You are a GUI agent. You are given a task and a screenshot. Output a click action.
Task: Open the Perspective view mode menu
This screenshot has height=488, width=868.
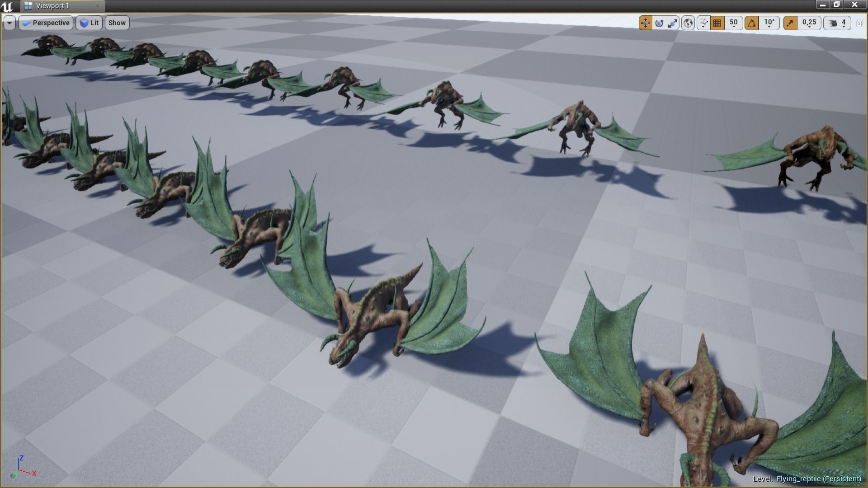tap(46, 23)
